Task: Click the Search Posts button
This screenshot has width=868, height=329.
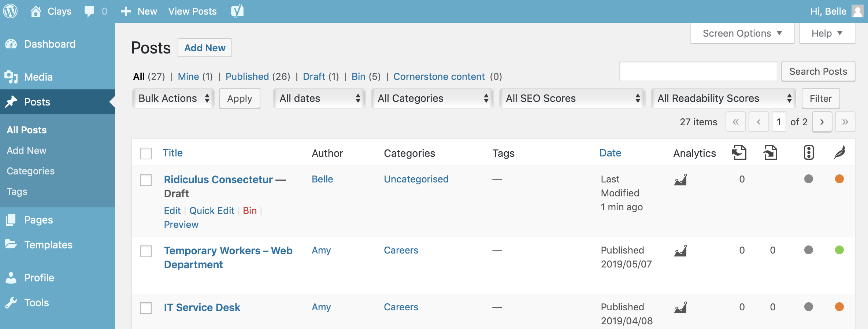Action: click(x=818, y=71)
